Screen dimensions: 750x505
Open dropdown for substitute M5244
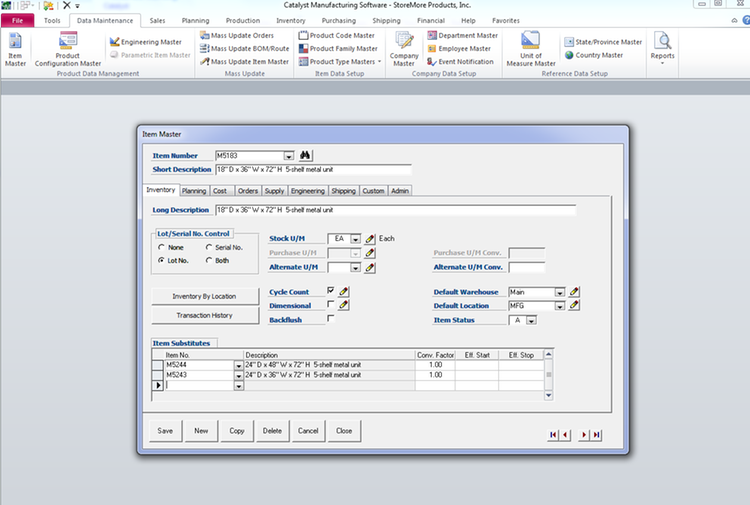pos(238,365)
